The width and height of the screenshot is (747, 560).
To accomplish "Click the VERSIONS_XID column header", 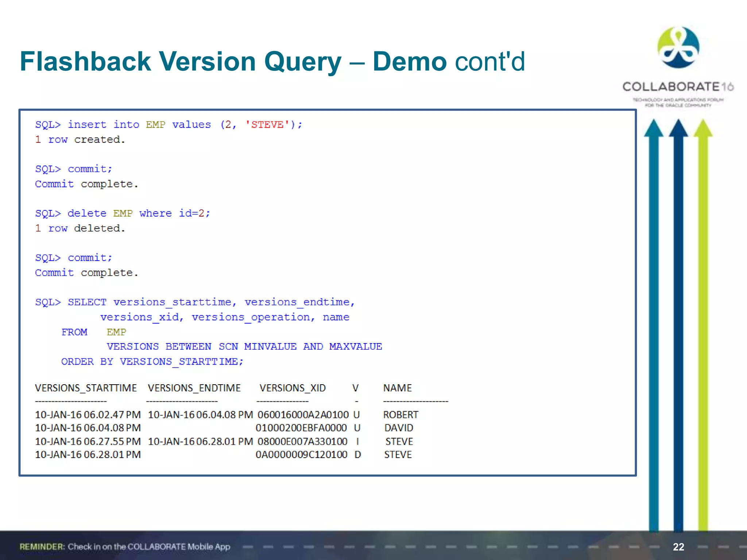I will pos(293,388).
